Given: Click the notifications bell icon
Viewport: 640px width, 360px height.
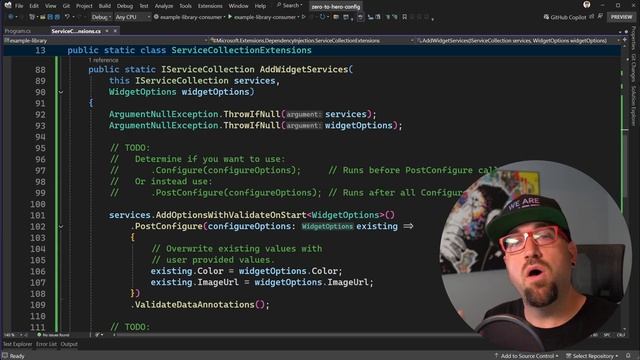Looking at the screenshot, I should [x=628, y=356].
